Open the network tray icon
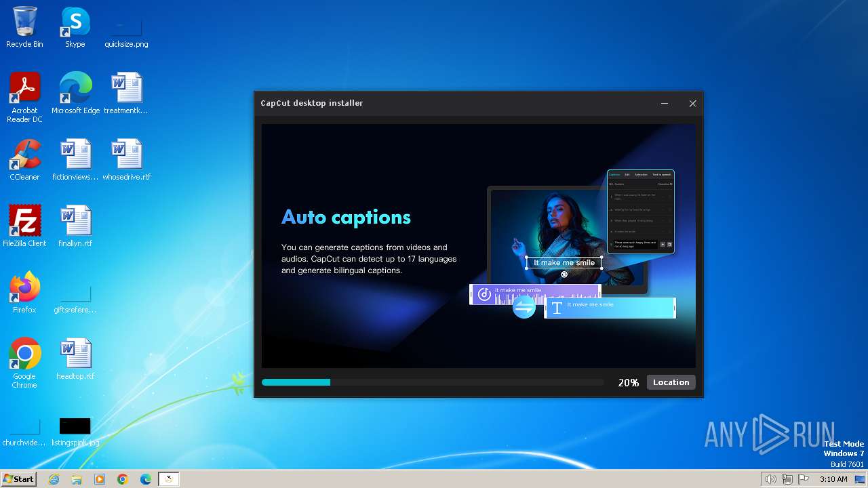Screen dimensions: 868x488 (787, 479)
